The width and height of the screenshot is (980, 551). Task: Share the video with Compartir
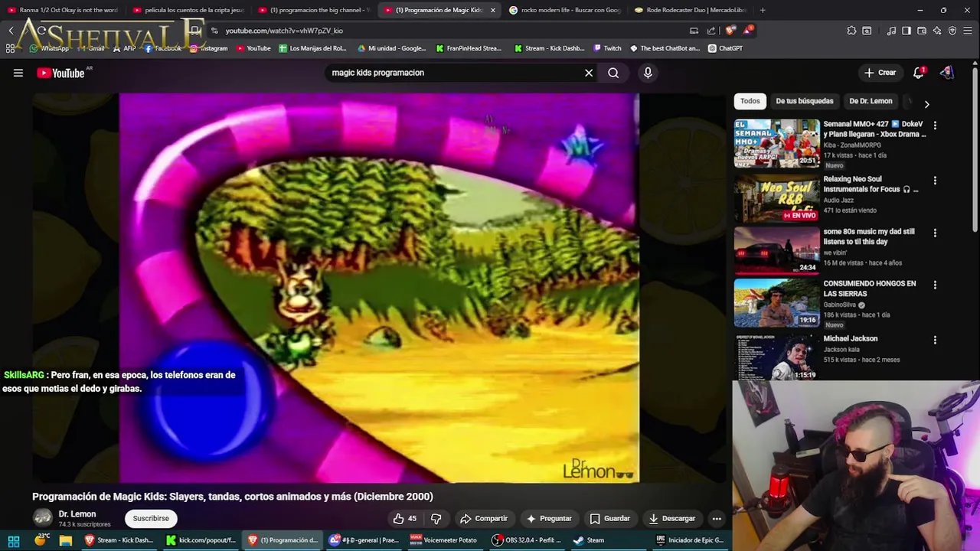click(484, 519)
